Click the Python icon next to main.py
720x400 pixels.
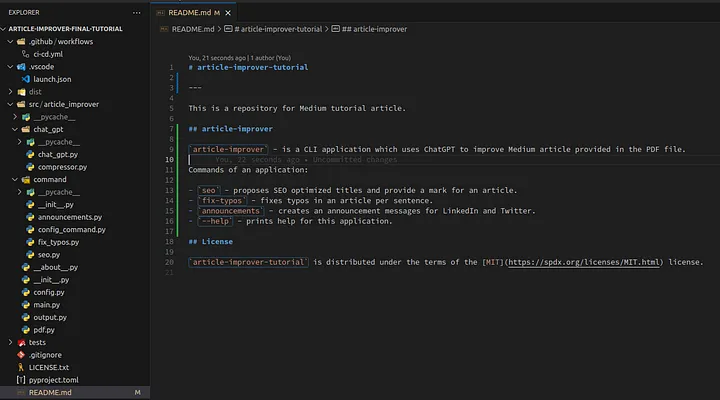24,304
